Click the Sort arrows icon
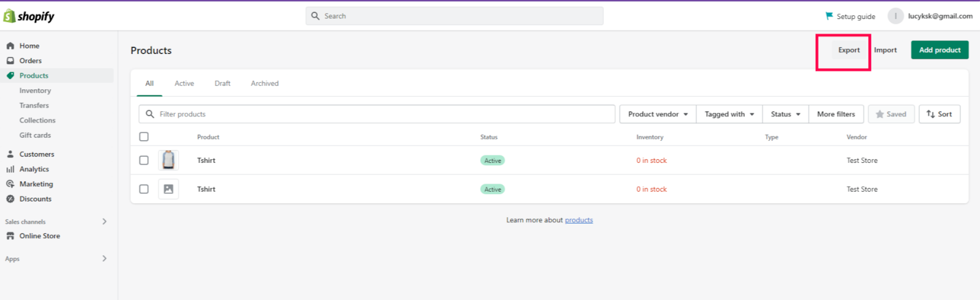The width and height of the screenshot is (980, 300). pos(930,114)
